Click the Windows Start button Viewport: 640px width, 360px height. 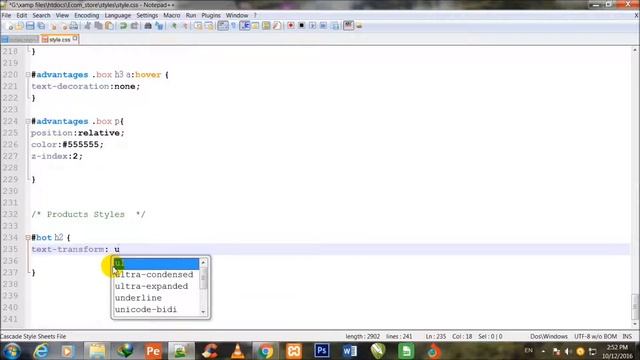pos(11,351)
